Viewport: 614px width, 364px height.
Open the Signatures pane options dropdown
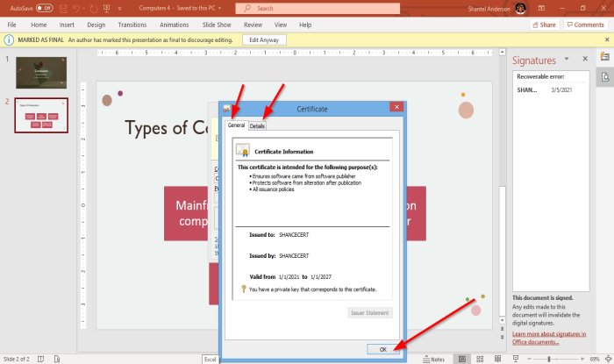[567, 59]
